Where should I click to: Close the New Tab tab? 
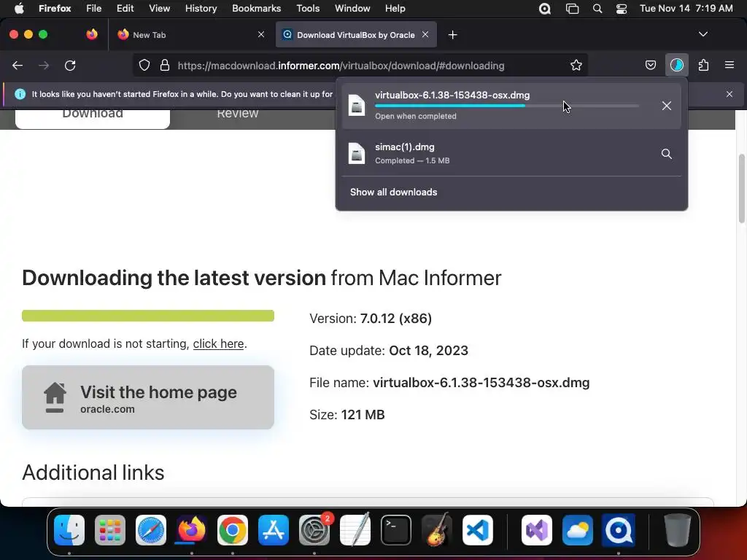pos(261,34)
